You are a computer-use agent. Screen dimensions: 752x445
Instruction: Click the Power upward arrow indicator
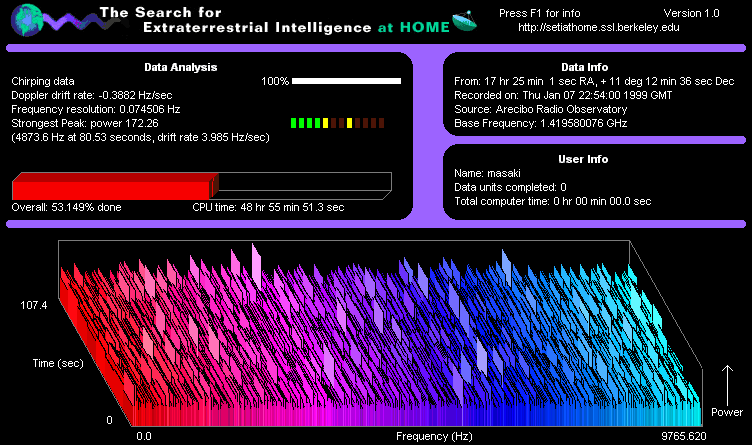728,386
